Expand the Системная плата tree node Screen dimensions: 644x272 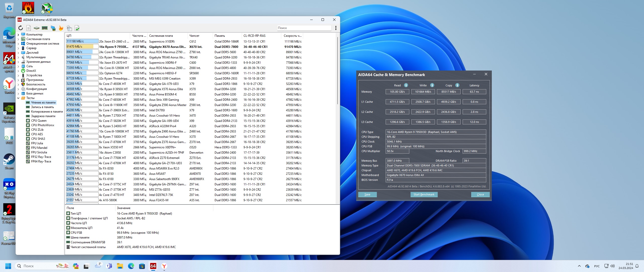pyautogui.click(x=18, y=39)
